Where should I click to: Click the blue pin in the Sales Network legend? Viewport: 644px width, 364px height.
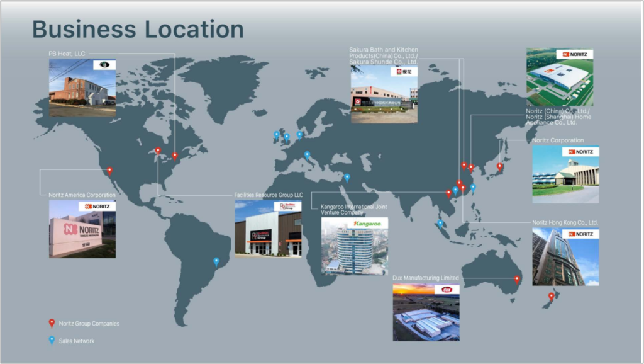tap(52, 341)
